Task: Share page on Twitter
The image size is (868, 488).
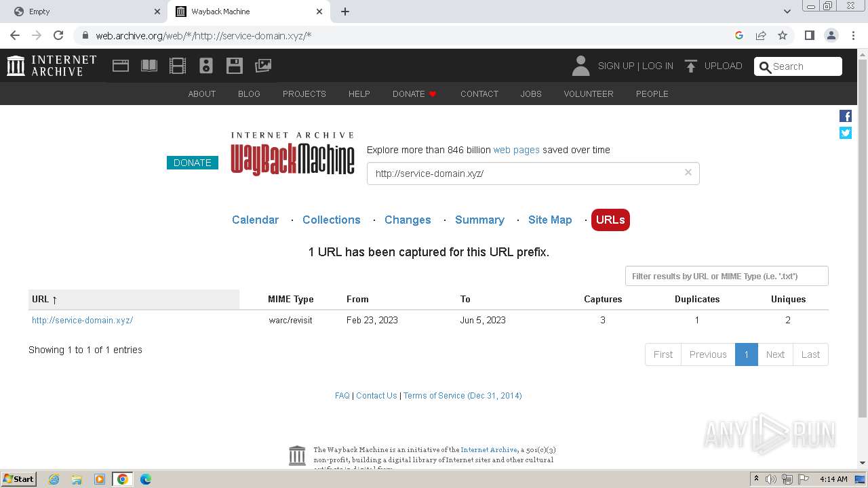Action: click(846, 133)
